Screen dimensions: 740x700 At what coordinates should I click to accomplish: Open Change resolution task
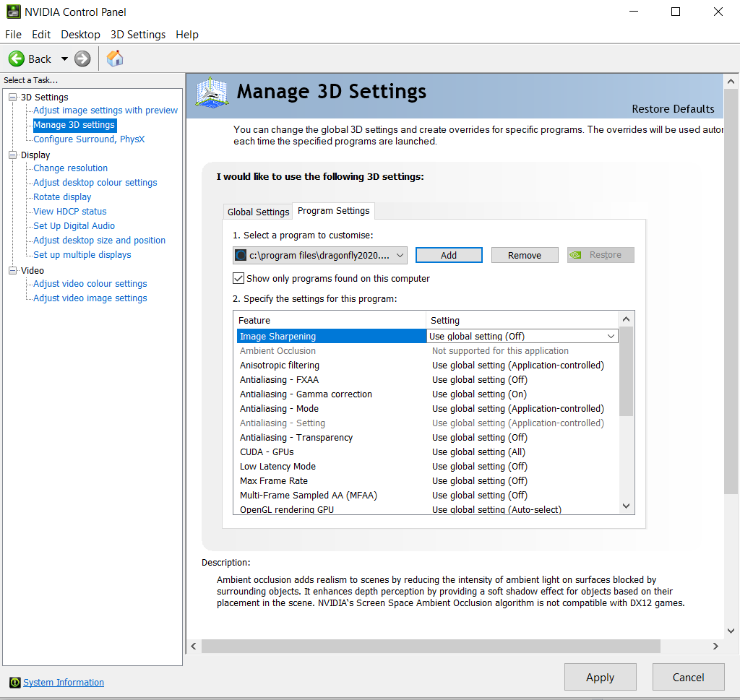pyautogui.click(x=70, y=168)
